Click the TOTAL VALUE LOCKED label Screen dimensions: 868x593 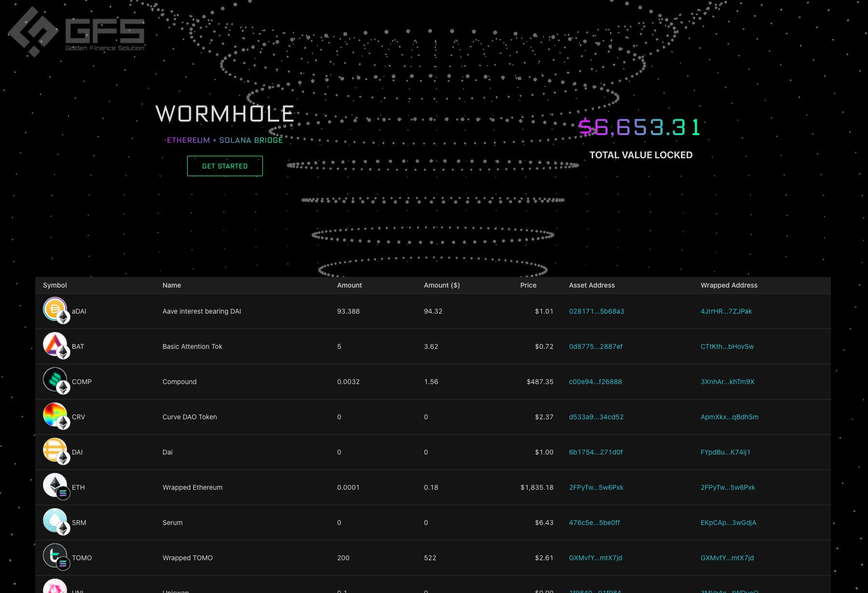pos(641,155)
